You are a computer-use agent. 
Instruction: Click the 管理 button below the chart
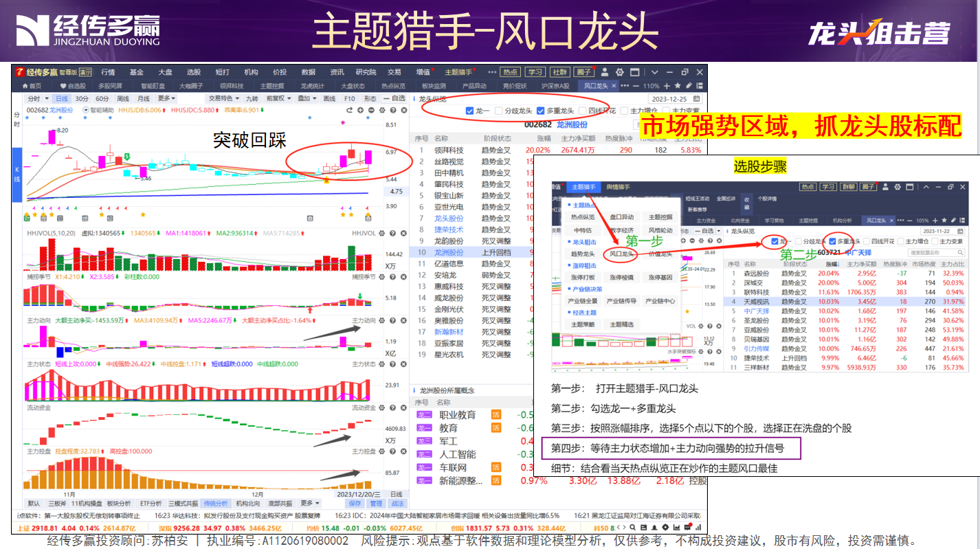coord(376,504)
